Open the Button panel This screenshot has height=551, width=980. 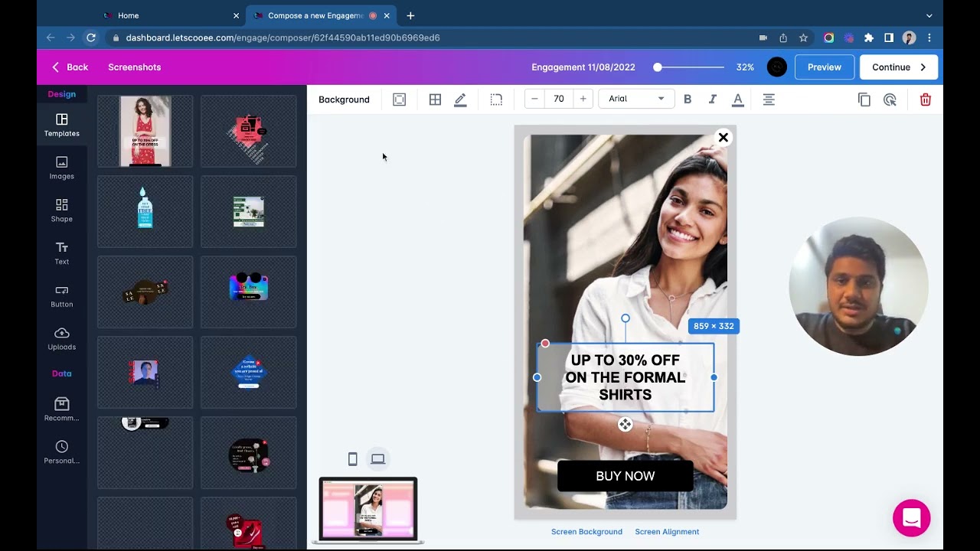coord(62,296)
